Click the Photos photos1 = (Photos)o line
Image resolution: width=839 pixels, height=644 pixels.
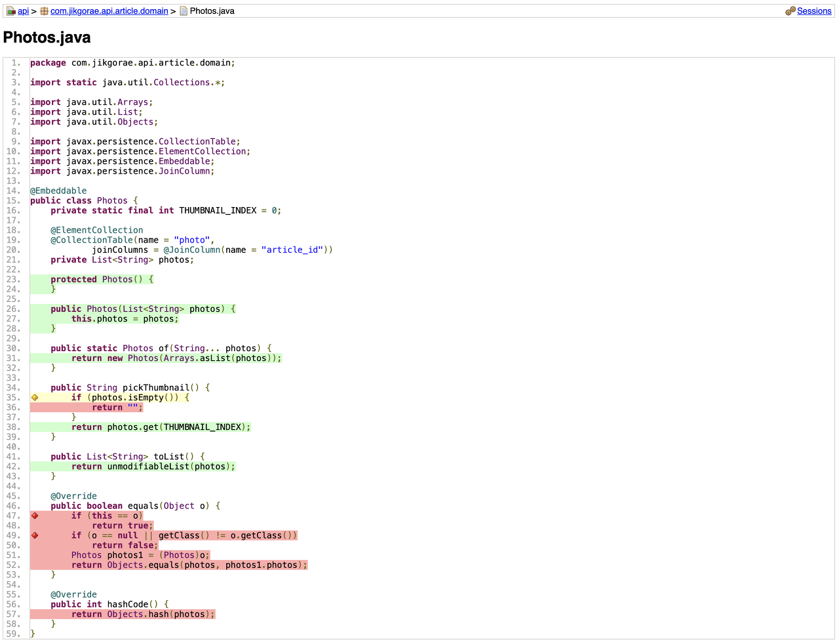click(x=140, y=555)
